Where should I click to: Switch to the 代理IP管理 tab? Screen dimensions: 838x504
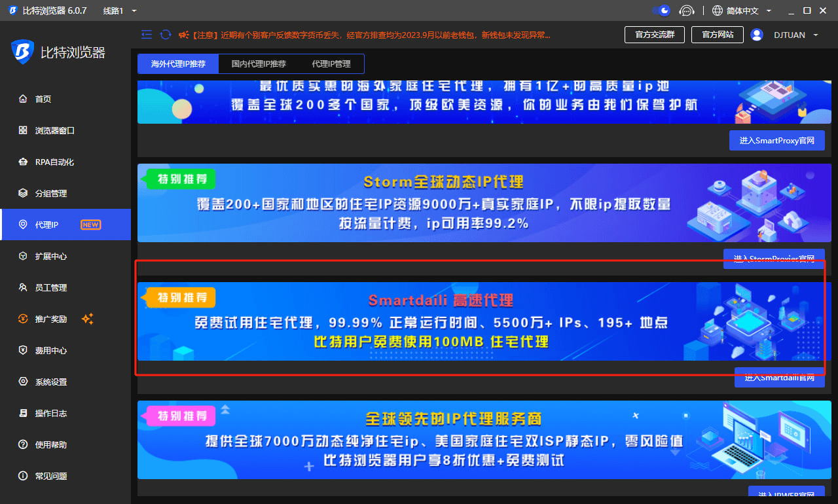(331, 64)
